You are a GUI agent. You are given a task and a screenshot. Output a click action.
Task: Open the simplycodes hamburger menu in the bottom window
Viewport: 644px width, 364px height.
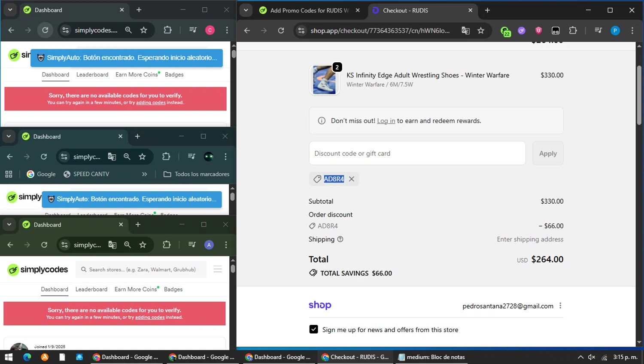point(218,269)
